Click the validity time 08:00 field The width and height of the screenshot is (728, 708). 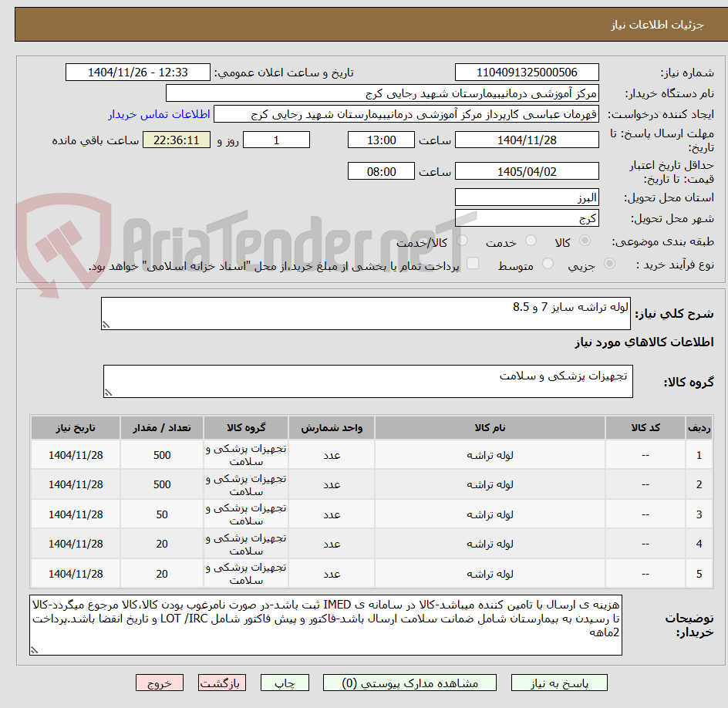pos(381,171)
